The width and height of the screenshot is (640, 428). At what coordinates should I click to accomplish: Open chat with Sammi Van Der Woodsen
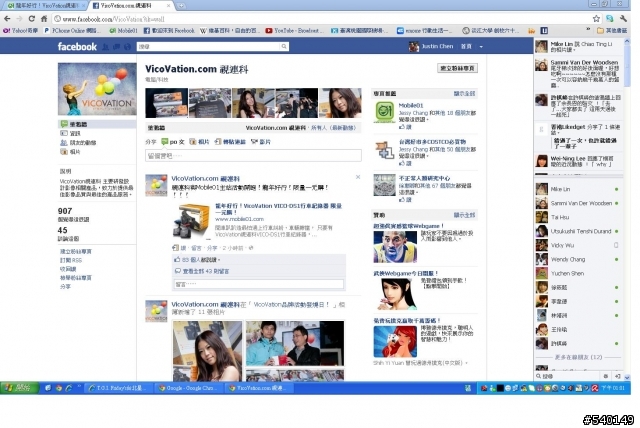coord(578,203)
